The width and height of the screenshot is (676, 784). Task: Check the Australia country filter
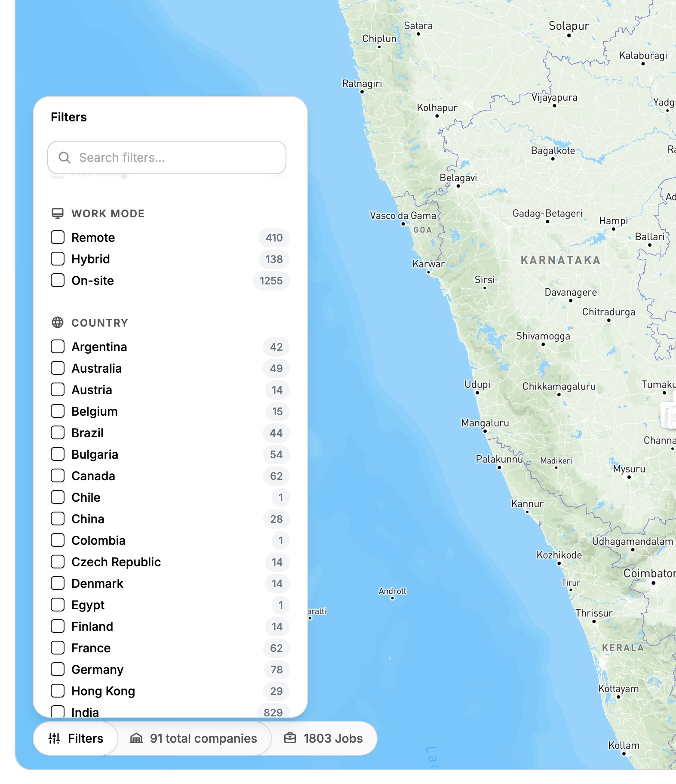(x=58, y=368)
